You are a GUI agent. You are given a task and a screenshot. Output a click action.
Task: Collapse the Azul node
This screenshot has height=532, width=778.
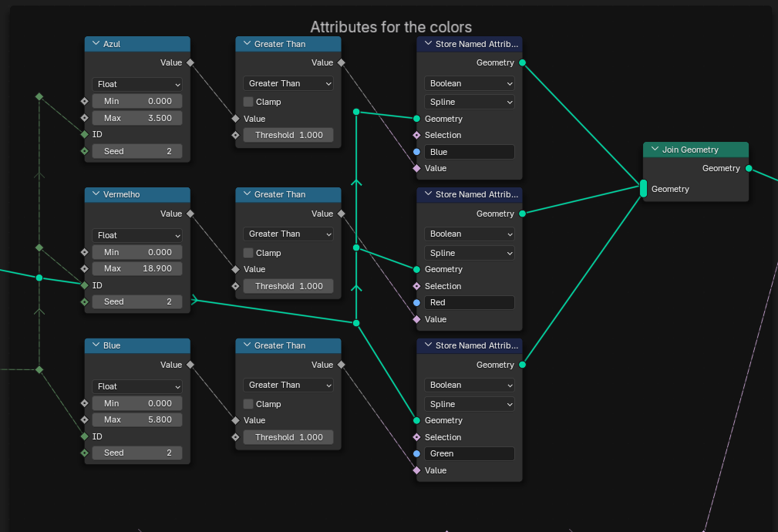(x=96, y=44)
